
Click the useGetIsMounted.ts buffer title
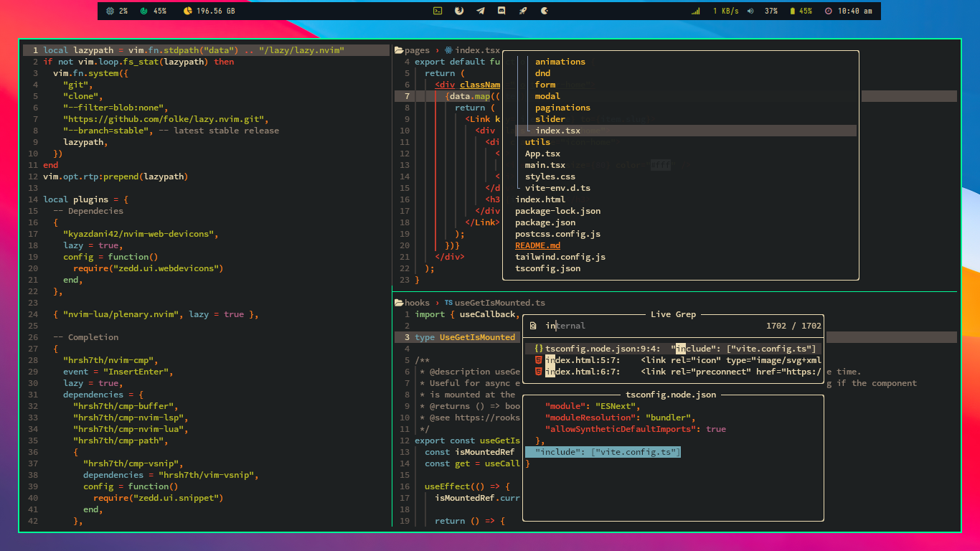click(x=500, y=303)
